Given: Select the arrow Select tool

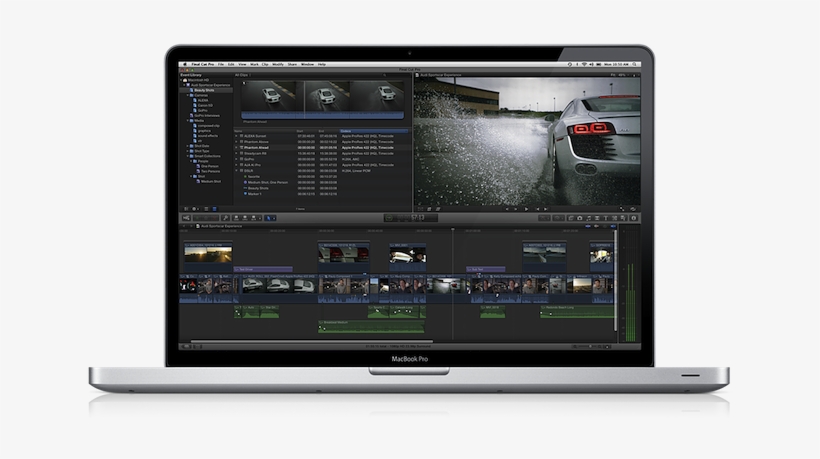Looking at the screenshot, I should click(x=268, y=218).
